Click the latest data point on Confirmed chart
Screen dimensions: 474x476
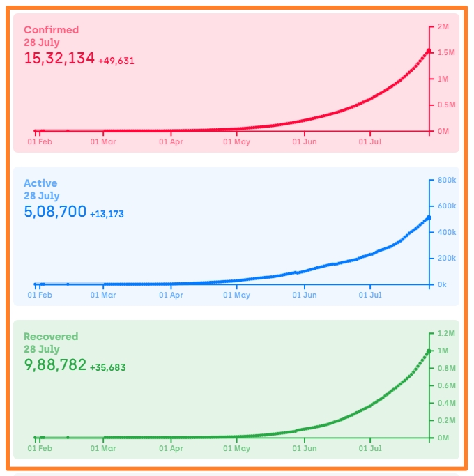[429, 51]
